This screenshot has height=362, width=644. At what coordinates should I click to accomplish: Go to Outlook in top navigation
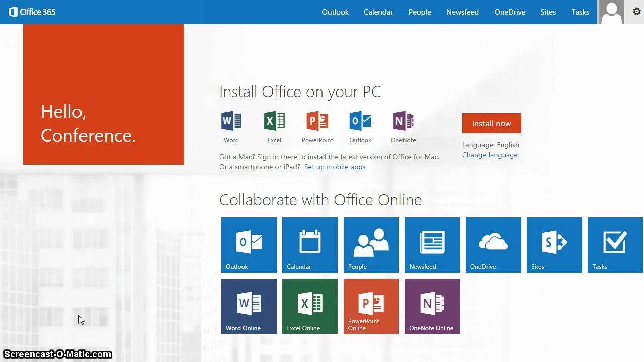335,12
